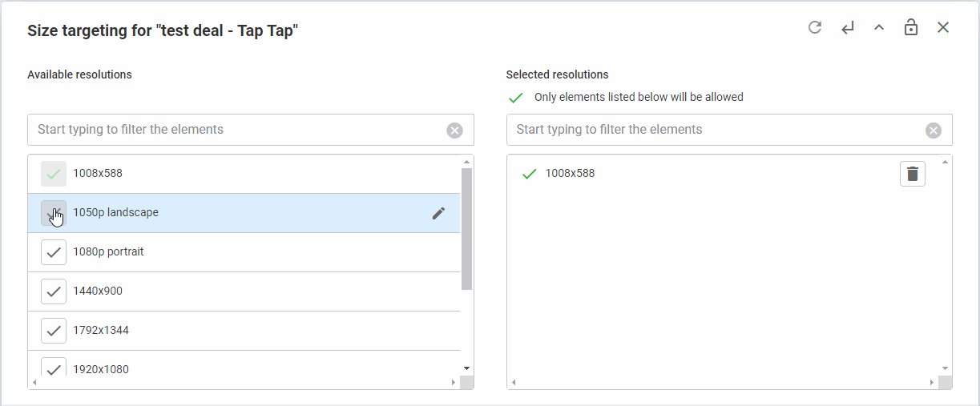This screenshot has height=406, width=980.
Task: Toggle the padlock icon in header
Action: pos(911,28)
